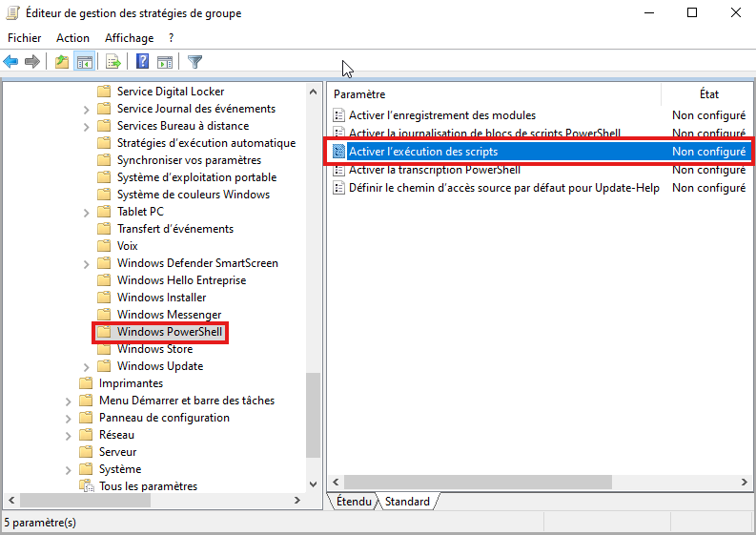This screenshot has height=535, width=756.
Task: Go up one level with folder icon
Action: point(62,62)
